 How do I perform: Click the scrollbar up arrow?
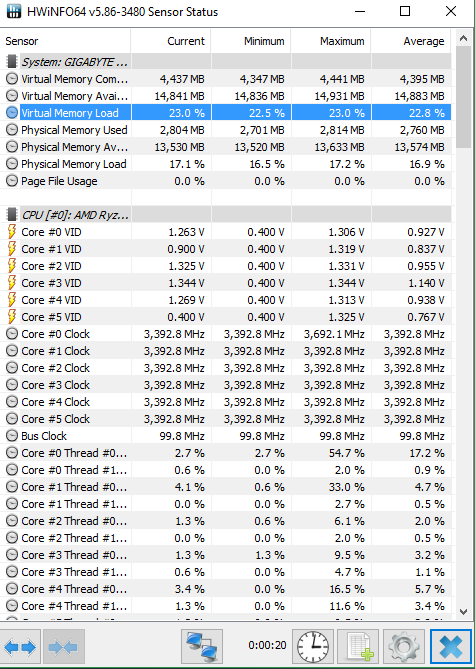point(463,38)
